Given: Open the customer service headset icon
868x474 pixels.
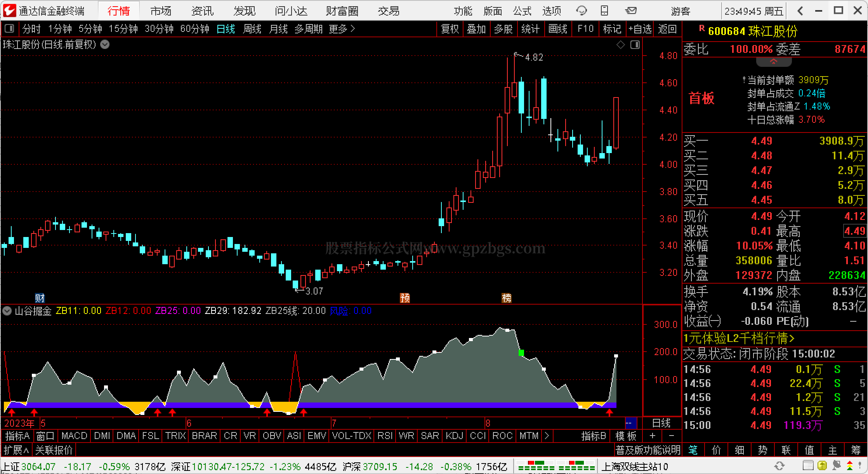Looking at the screenshot, I should (582, 10).
